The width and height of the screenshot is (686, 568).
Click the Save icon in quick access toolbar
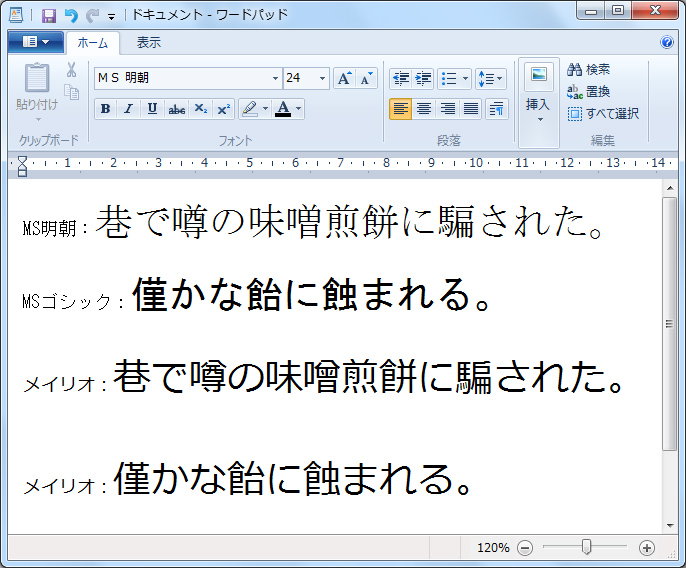[x=49, y=16]
